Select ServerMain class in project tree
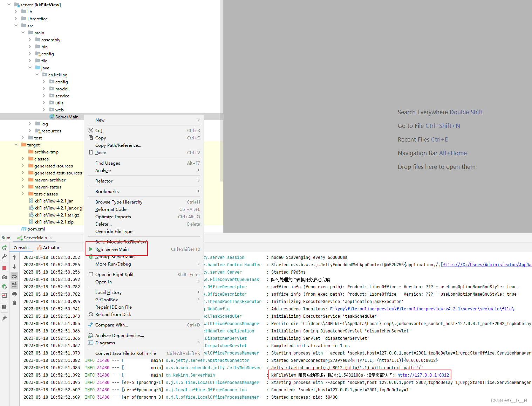532x406 pixels. (x=64, y=117)
